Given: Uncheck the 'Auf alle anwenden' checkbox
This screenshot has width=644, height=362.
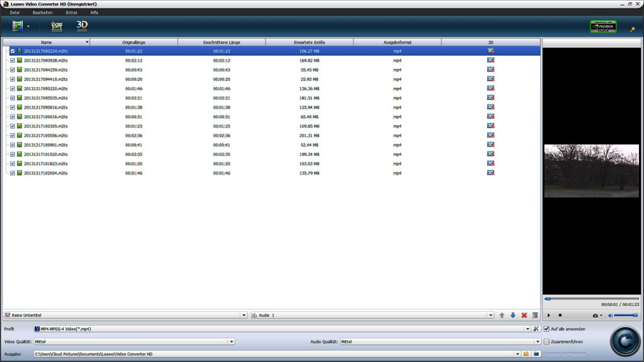Looking at the screenshot, I should point(547,329).
